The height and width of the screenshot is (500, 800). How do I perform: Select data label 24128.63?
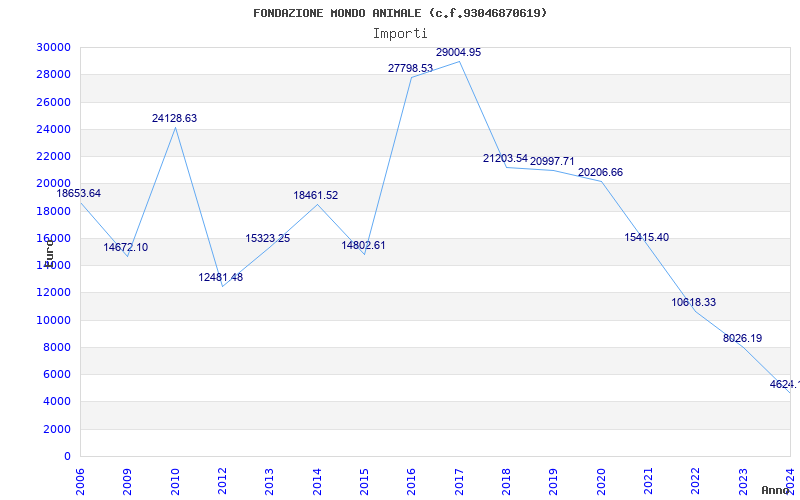[x=174, y=118]
